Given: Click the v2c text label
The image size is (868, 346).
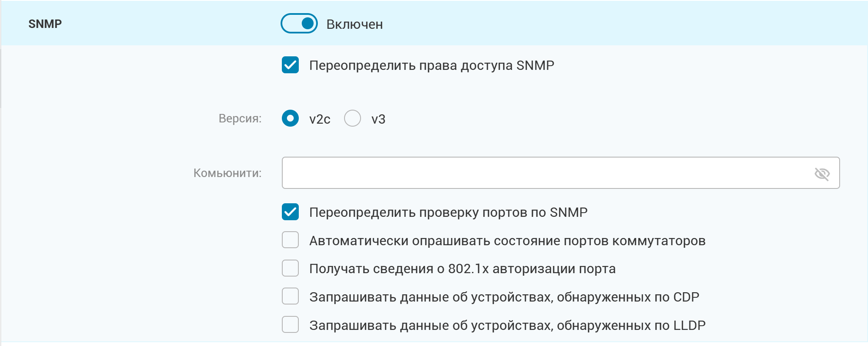Looking at the screenshot, I should (x=320, y=119).
